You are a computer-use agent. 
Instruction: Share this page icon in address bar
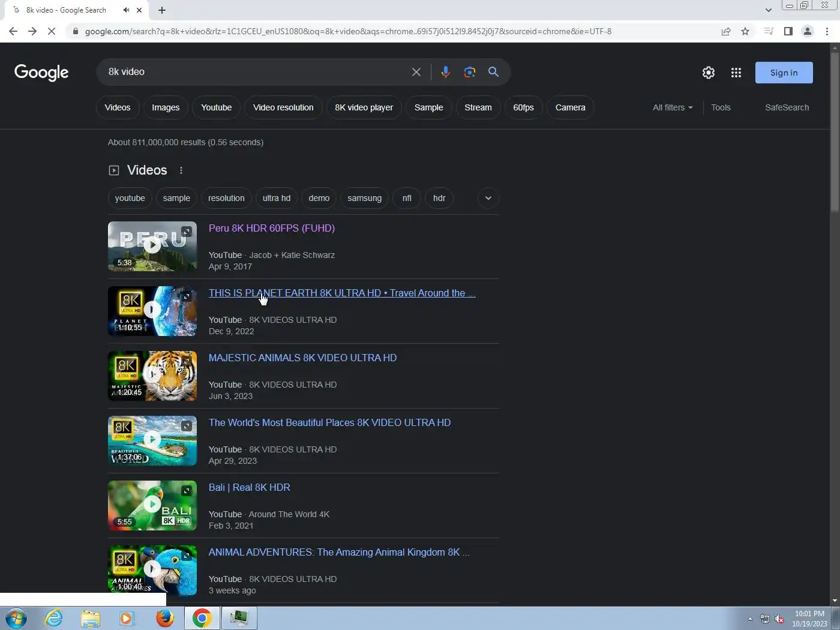[x=726, y=31]
